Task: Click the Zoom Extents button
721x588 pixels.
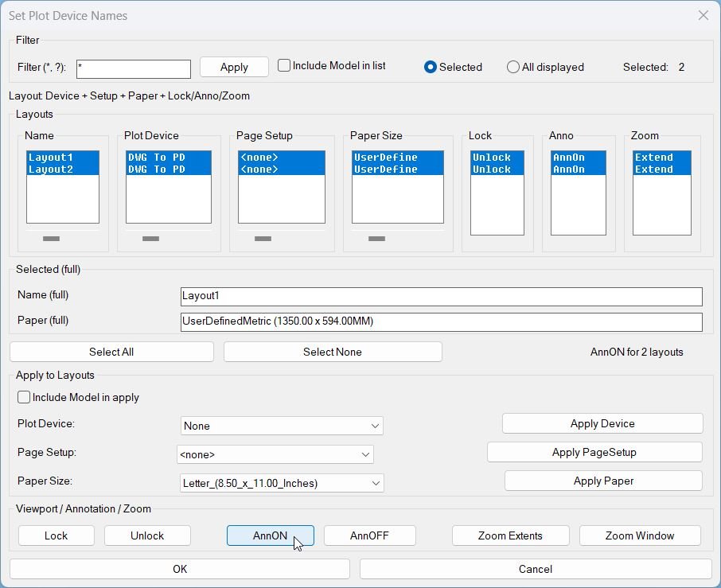Action: 510,535
